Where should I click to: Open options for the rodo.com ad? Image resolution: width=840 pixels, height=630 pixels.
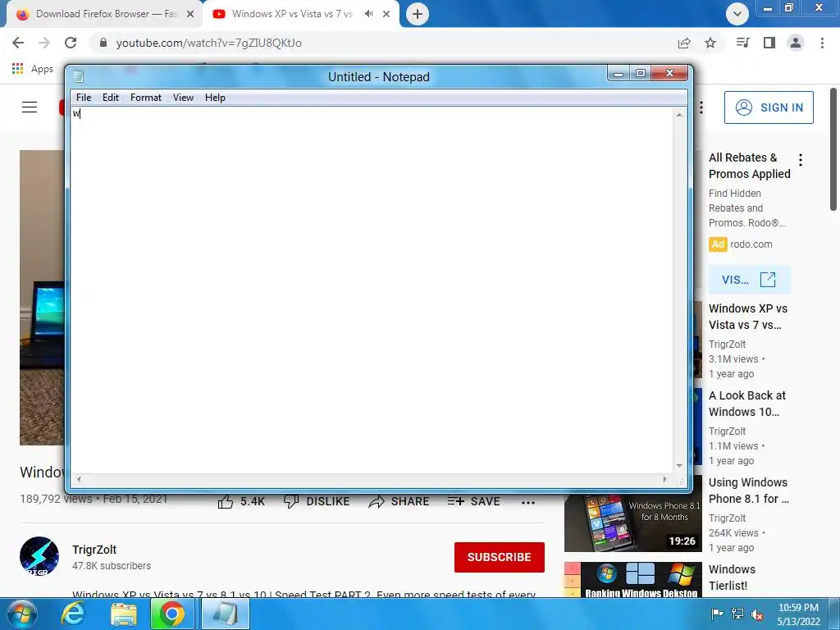click(x=801, y=160)
